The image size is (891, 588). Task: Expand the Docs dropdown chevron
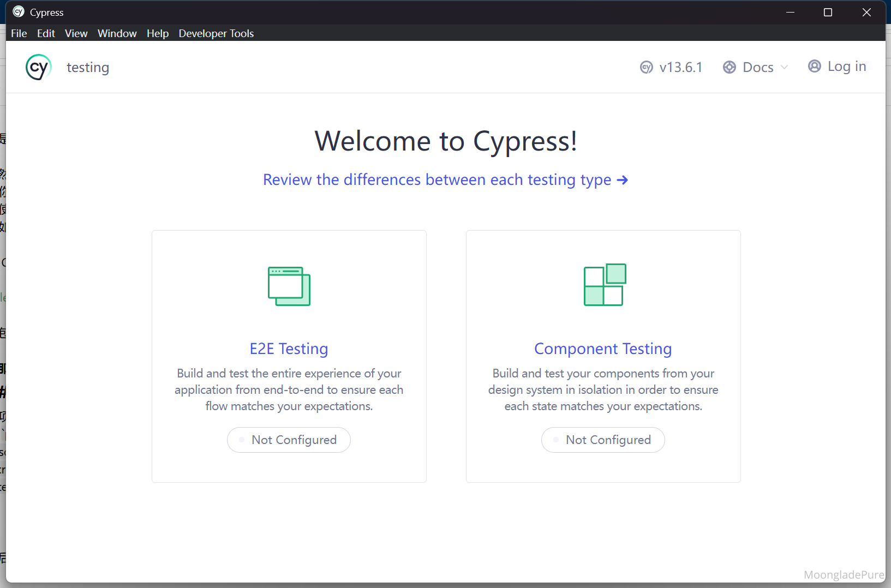[x=785, y=67]
